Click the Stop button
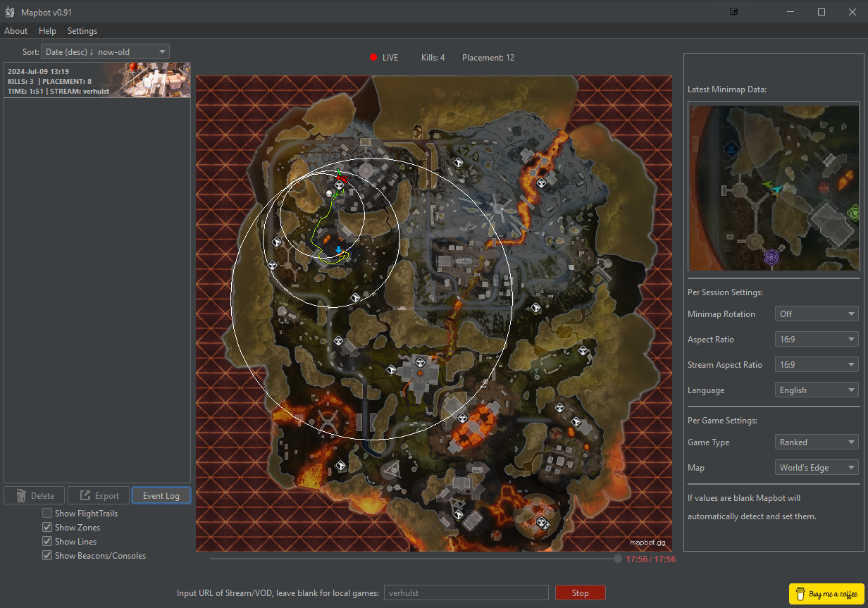This screenshot has height=608, width=868. (581, 593)
